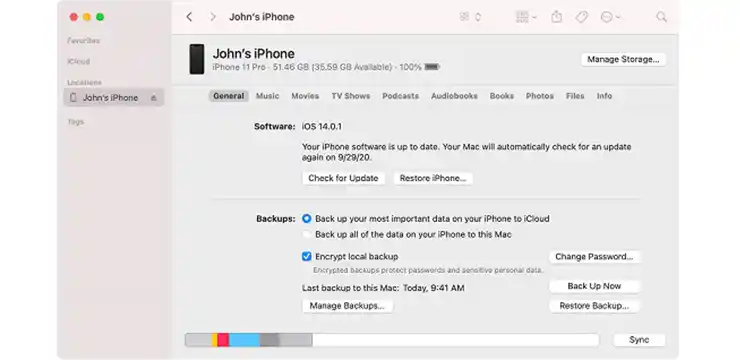
Task: Toggle Encrypt local backup checkbox
Action: pos(307,257)
